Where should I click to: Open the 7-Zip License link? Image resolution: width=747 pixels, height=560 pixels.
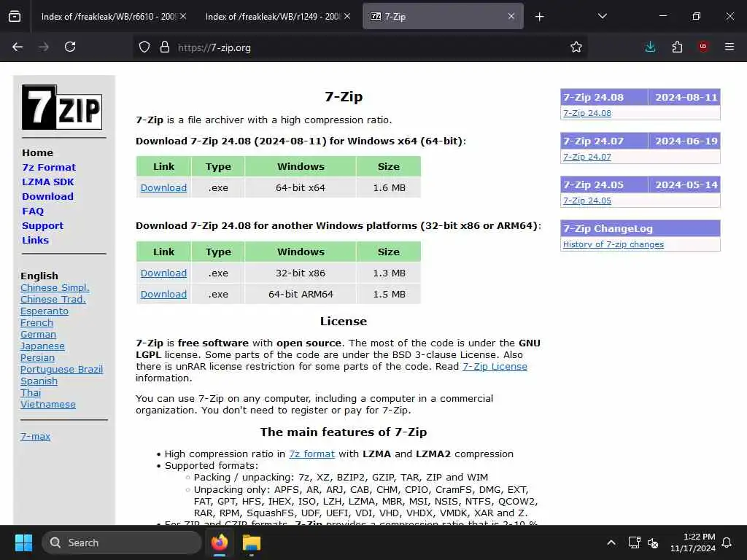click(x=495, y=366)
